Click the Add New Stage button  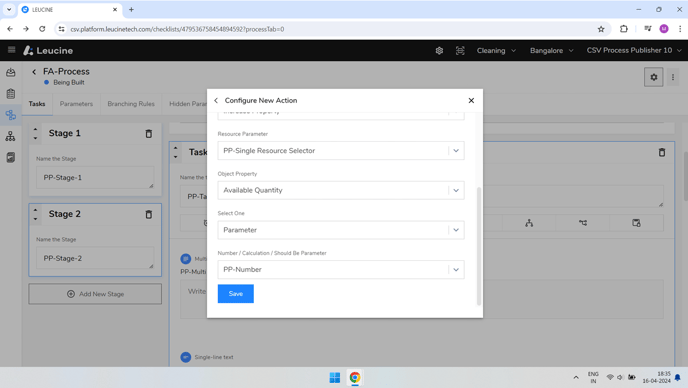(95, 294)
